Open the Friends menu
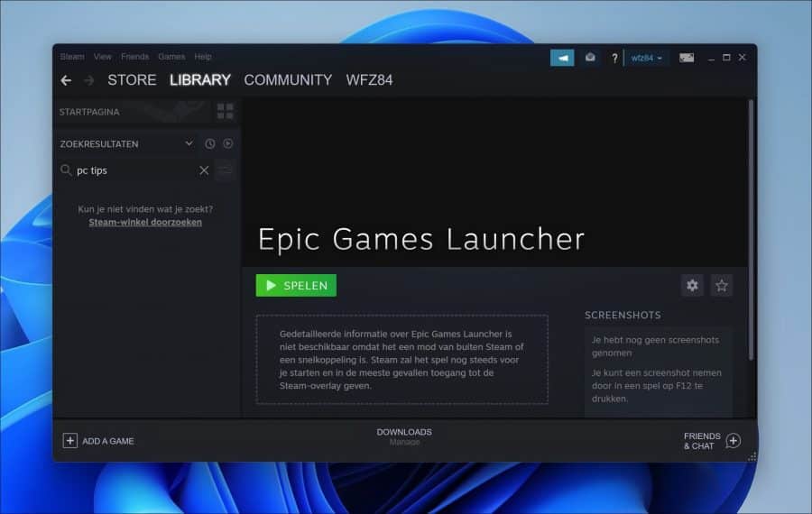This screenshot has width=812, height=514. (134, 57)
